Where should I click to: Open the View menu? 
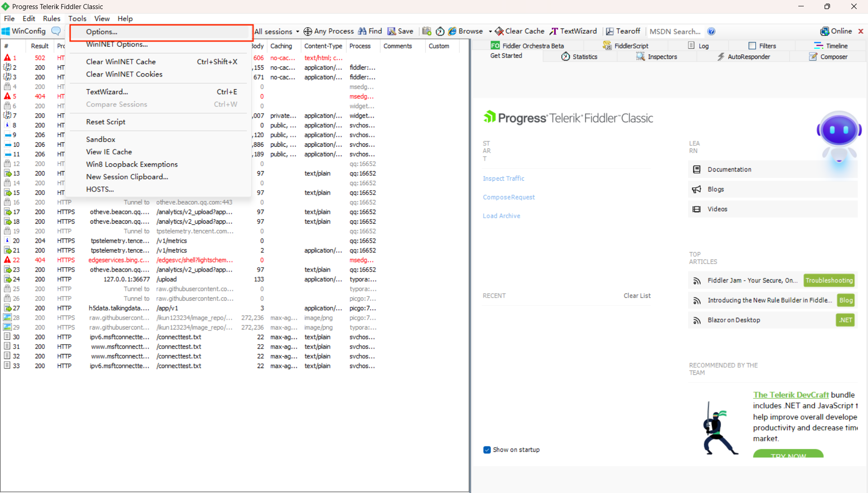coord(102,19)
